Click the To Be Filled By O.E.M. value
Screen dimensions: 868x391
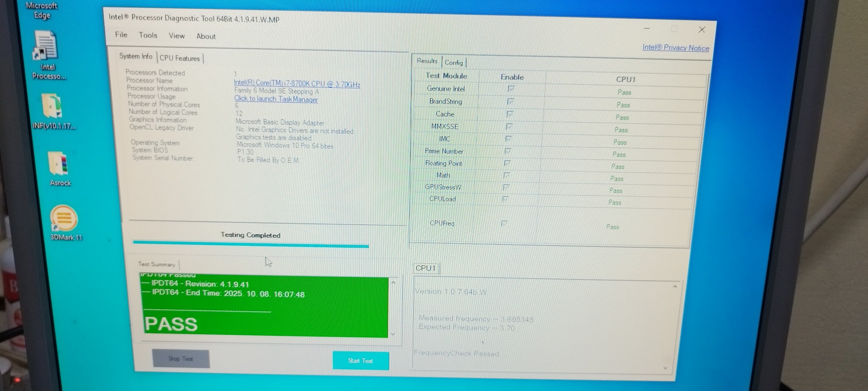[x=268, y=160]
